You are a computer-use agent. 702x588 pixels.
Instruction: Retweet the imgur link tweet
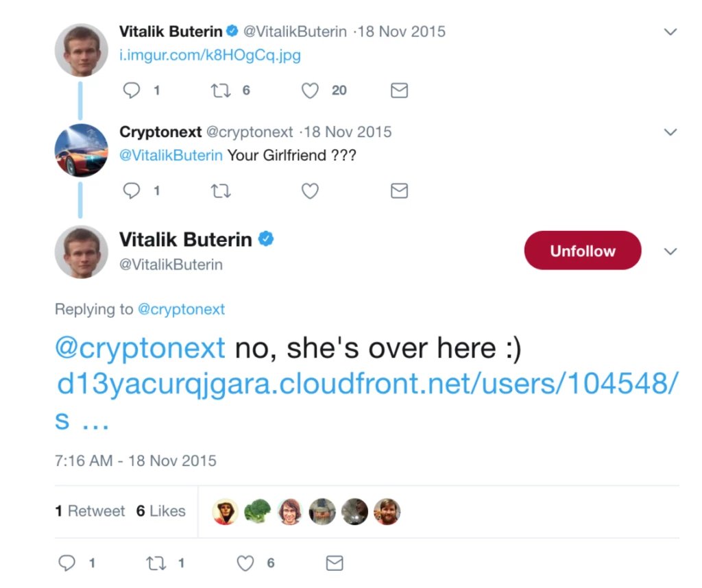[221, 90]
